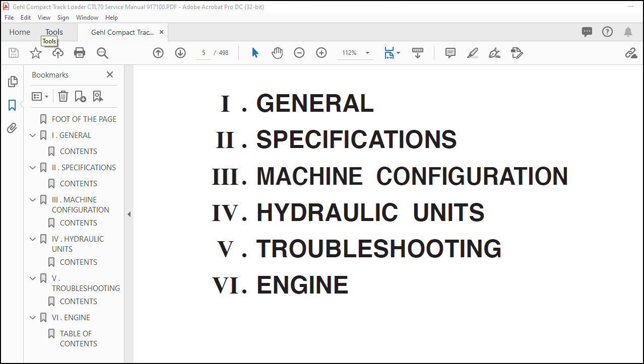The height and width of the screenshot is (364, 644).
Task: Go to next page arrow
Action: (x=180, y=53)
